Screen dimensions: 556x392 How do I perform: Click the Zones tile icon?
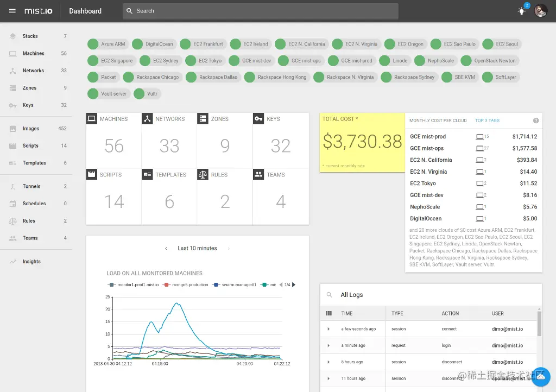point(203,118)
